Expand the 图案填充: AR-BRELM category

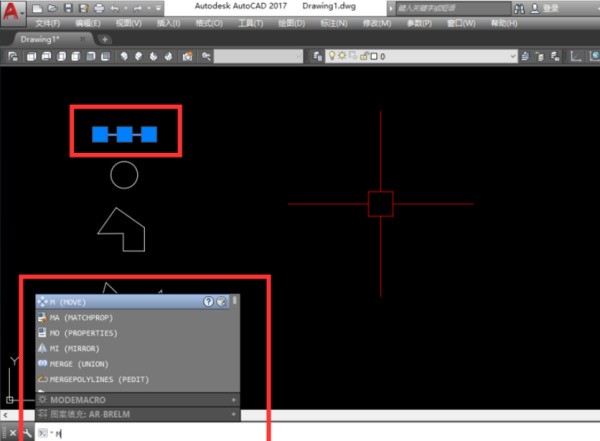[233, 413]
